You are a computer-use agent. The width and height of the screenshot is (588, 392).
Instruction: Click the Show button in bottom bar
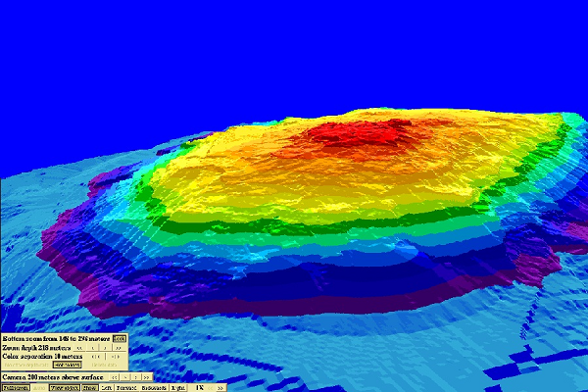90,387
